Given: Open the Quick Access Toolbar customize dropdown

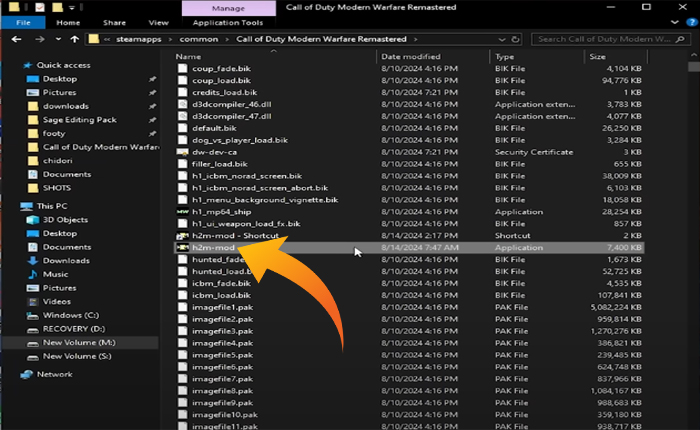Looking at the screenshot, I should coord(71,8).
